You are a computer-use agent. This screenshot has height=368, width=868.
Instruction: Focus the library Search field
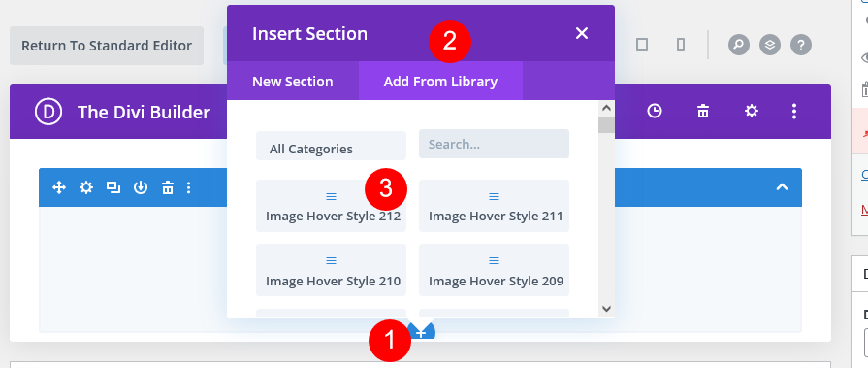(x=494, y=144)
